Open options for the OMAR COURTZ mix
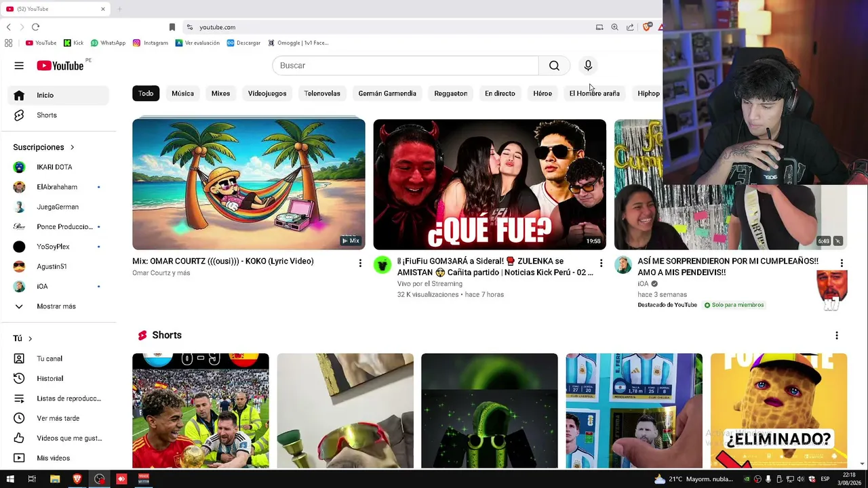The width and height of the screenshot is (868, 488). (360, 263)
